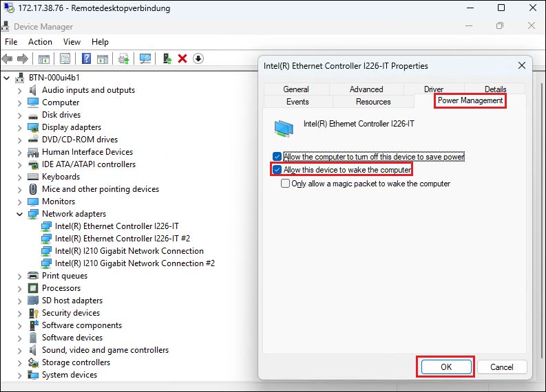The height and width of the screenshot is (392, 546).
Task: Select the 'System devices' tree label
Action: coord(70,375)
